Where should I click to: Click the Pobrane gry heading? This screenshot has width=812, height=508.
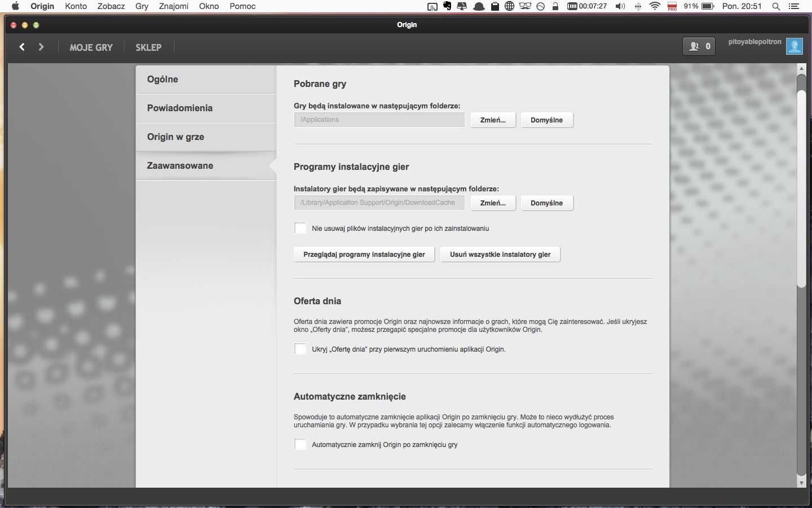pyautogui.click(x=320, y=84)
